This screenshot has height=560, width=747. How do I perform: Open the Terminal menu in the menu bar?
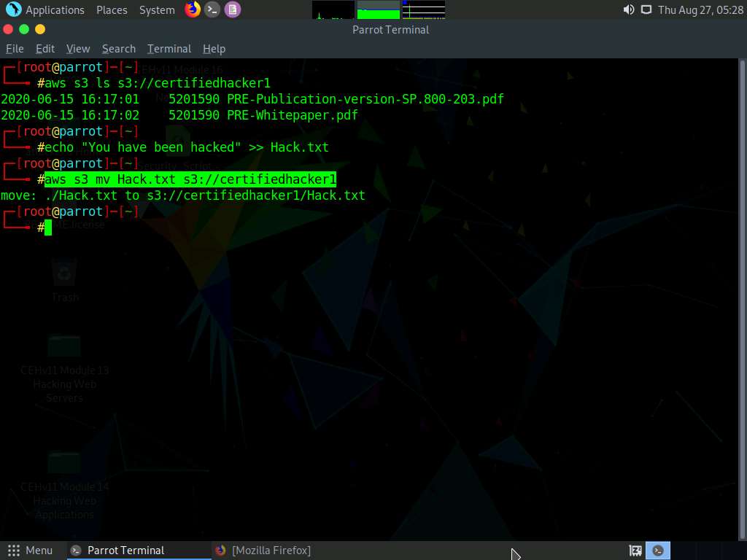pyautogui.click(x=169, y=49)
